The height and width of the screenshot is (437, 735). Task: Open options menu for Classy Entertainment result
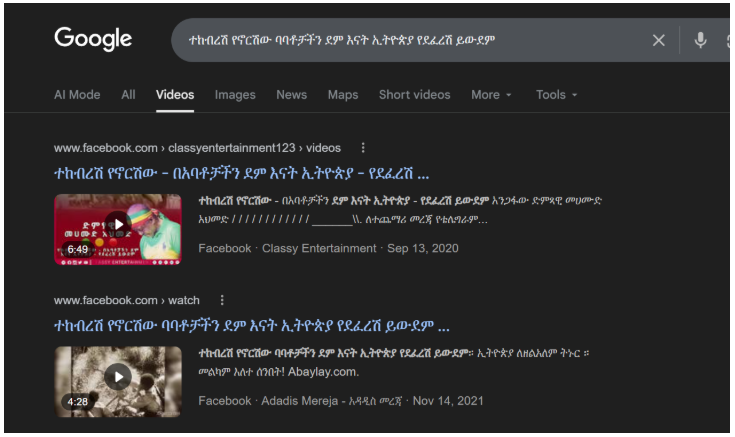tap(363, 148)
